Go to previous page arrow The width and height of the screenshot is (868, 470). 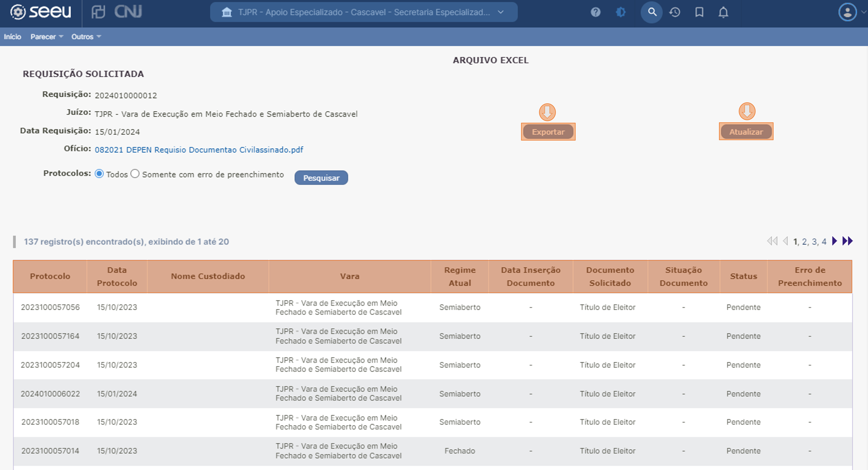[786, 241]
